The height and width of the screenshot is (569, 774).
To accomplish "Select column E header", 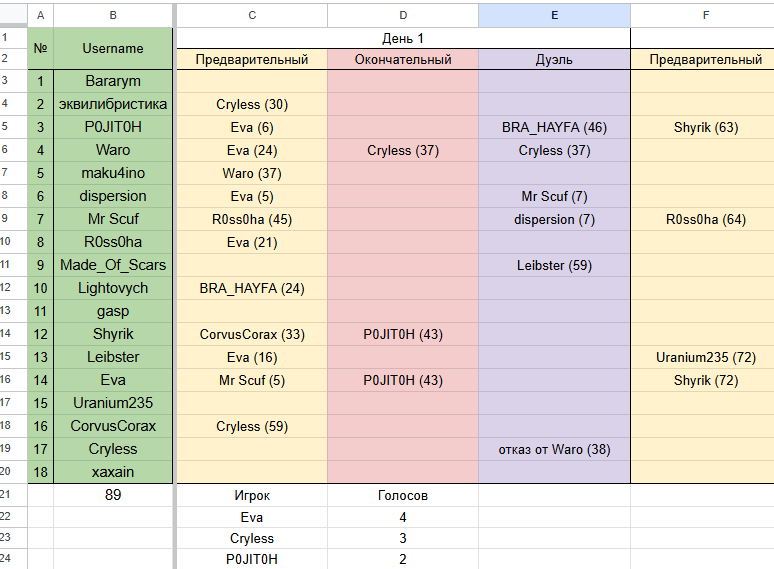I will 554,15.
